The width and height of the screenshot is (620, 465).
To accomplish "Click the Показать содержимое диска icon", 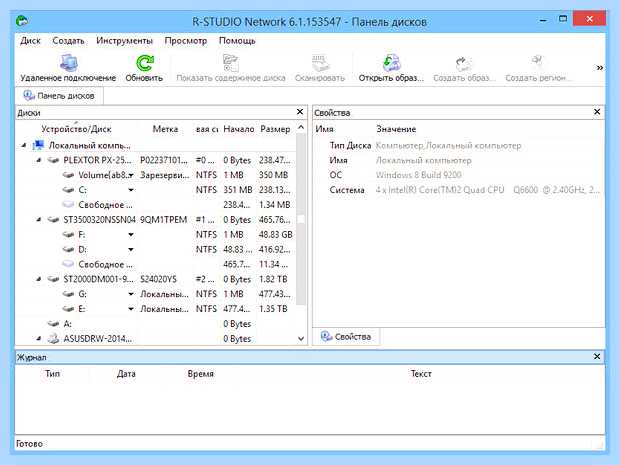I will tap(231, 62).
